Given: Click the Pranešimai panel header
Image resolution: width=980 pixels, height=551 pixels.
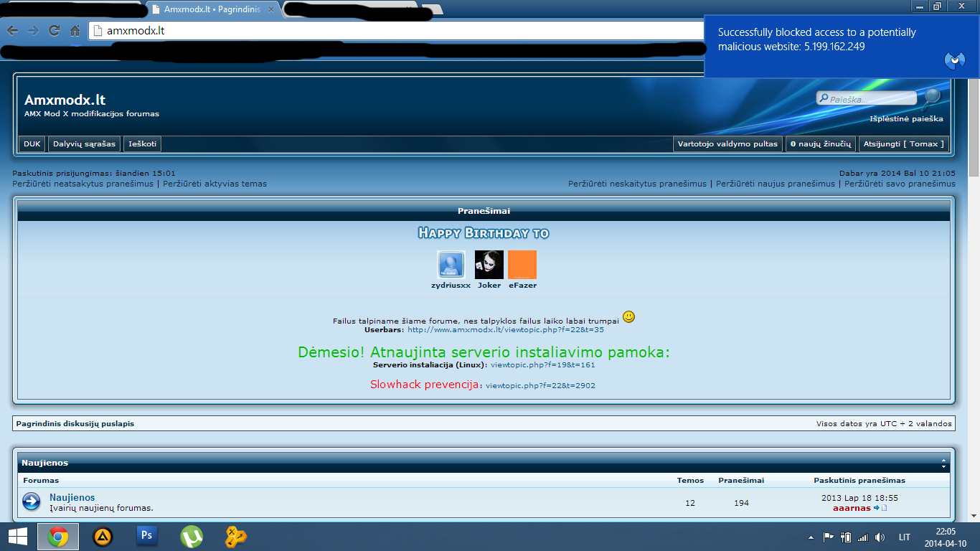Looking at the screenshot, I should coord(484,211).
